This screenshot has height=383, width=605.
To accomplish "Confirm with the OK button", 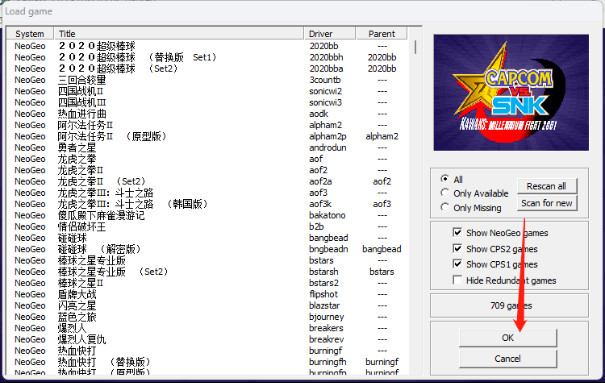I will click(508, 338).
